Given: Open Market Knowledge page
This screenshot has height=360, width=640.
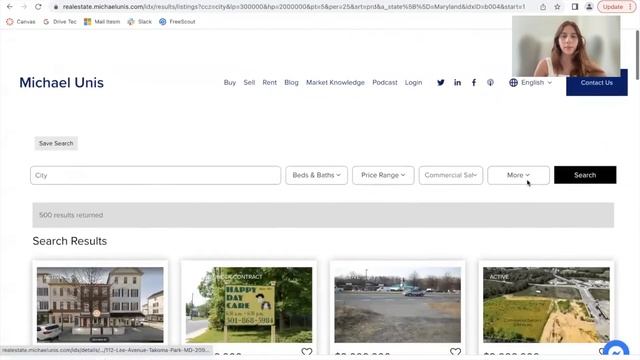Looking at the screenshot, I should pyautogui.click(x=336, y=82).
